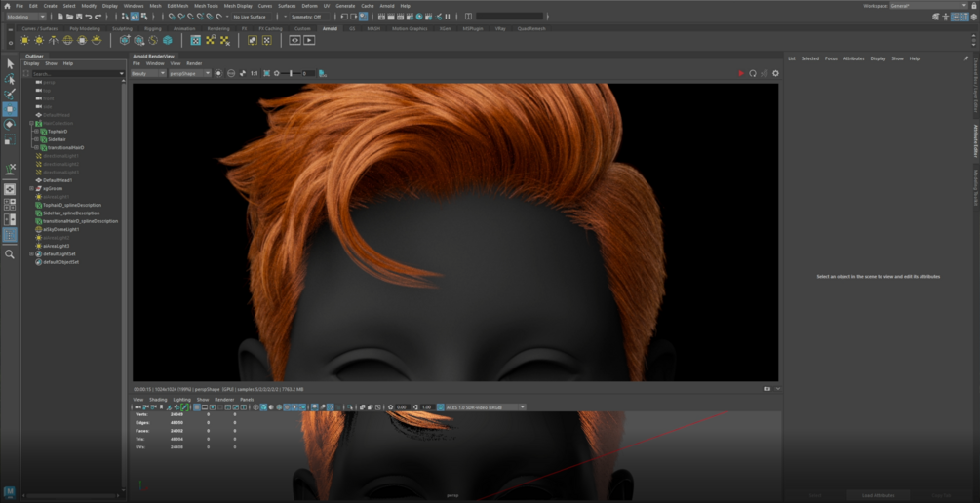
Task: Toggle the single-pane layout button in toolbox
Action: tap(10, 189)
